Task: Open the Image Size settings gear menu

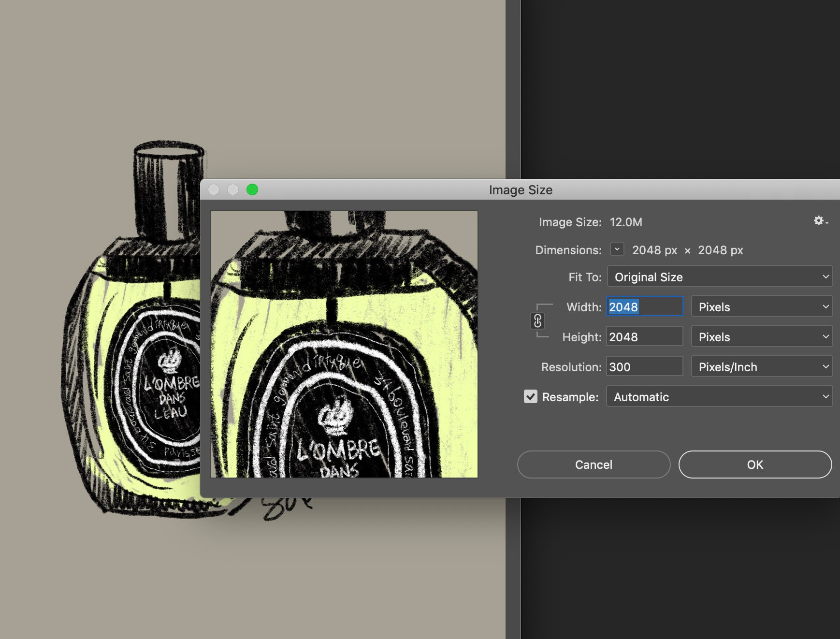Action: point(819,221)
